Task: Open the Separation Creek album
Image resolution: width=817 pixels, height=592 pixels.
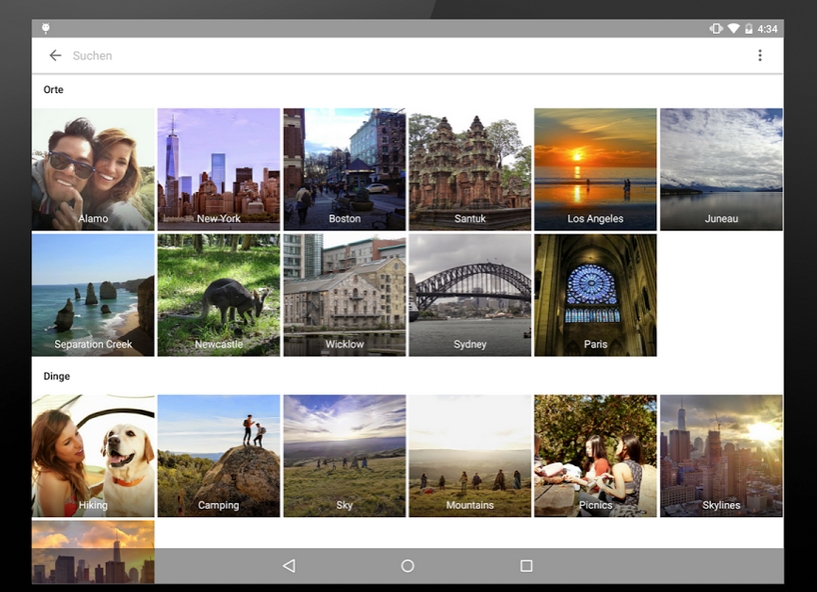Action: point(93,295)
